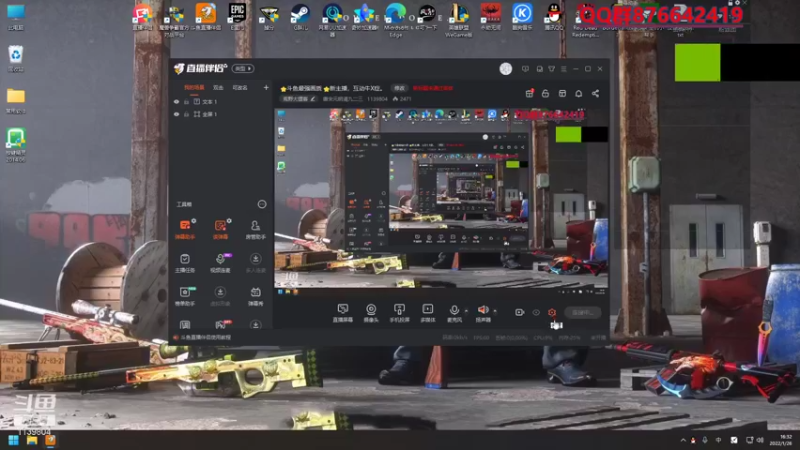Show hidden icons in the system tray
Screen dimensions: 800x450
(x=683, y=440)
